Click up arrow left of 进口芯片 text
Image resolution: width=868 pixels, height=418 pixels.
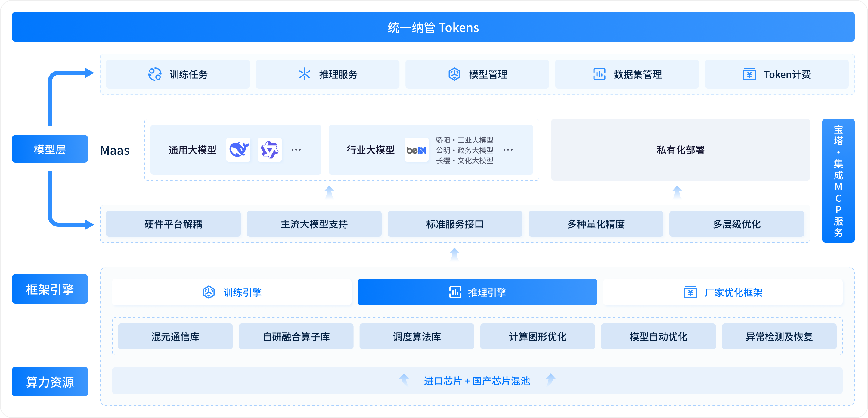tap(404, 379)
